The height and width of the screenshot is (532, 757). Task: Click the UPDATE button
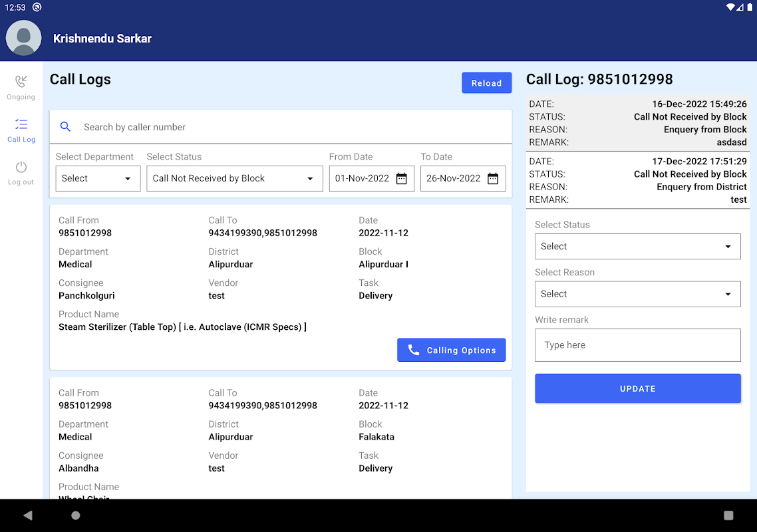637,388
